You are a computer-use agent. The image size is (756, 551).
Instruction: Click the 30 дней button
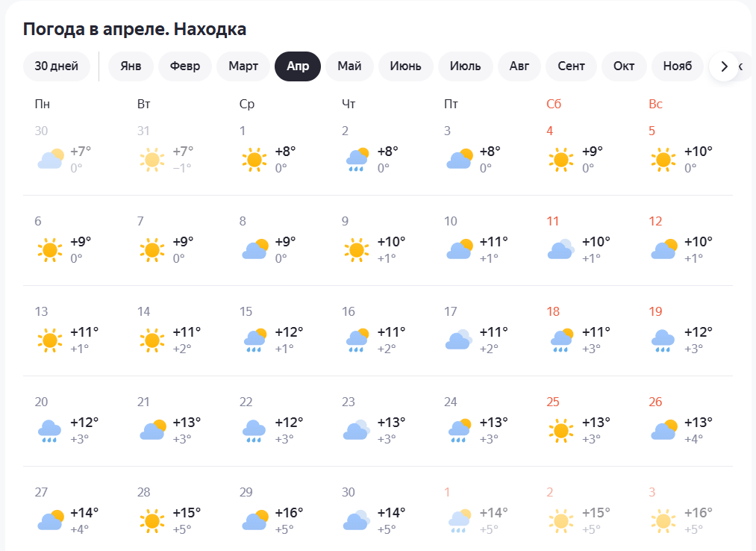tap(57, 66)
